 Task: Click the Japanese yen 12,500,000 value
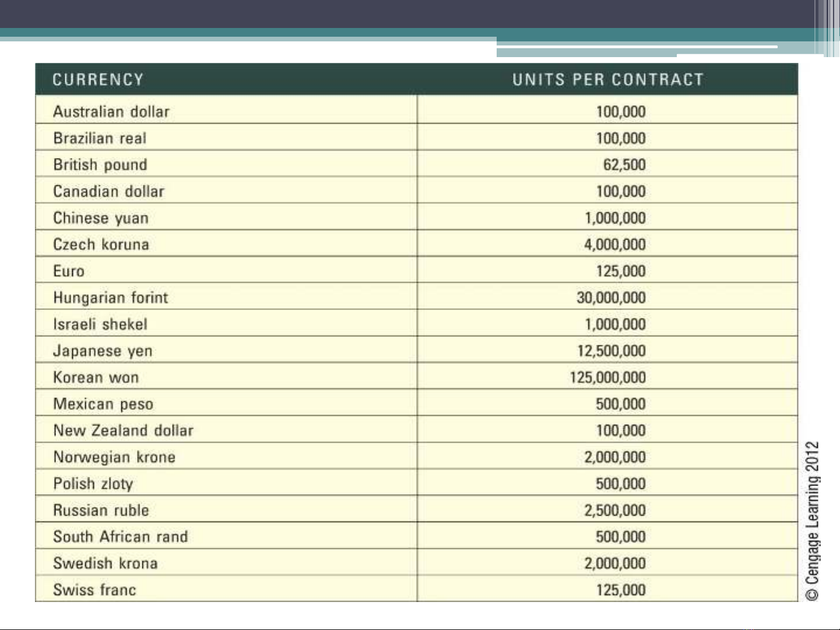point(612,351)
